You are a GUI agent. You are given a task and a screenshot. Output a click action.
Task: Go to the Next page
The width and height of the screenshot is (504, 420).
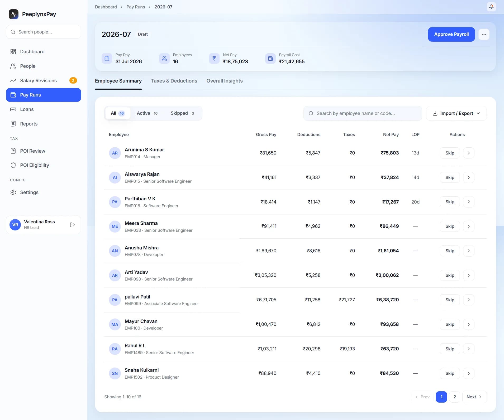coord(474,397)
